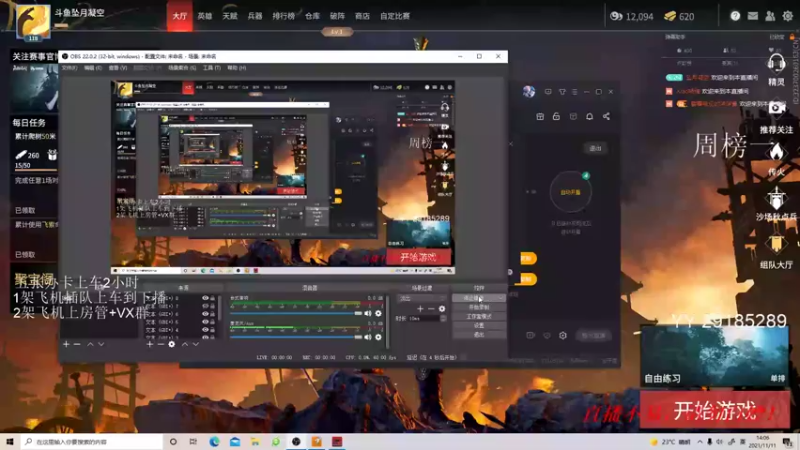Image resolution: width=800 pixels, height=450 pixels.
Task: Open the bell notifications in streaming companion
Action: point(589,116)
